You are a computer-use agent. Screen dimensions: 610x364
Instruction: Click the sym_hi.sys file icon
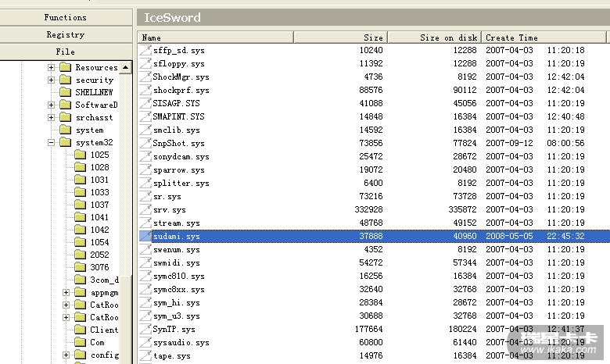coord(145,302)
